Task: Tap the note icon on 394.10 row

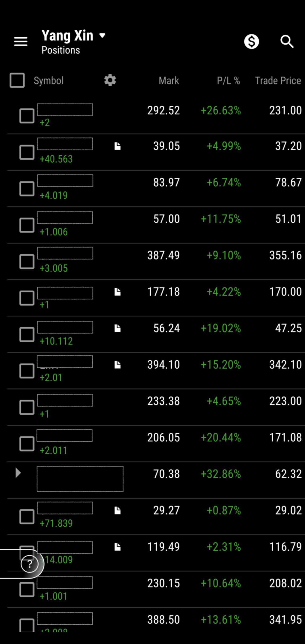Action: [118, 365]
